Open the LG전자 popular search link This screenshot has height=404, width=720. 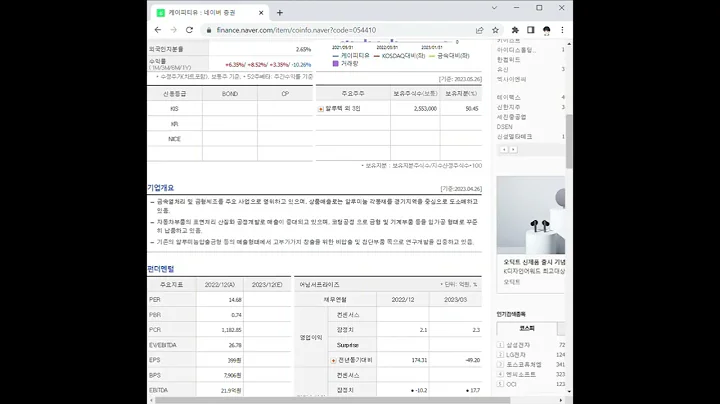pyautogui.click(x=516, y=355)
